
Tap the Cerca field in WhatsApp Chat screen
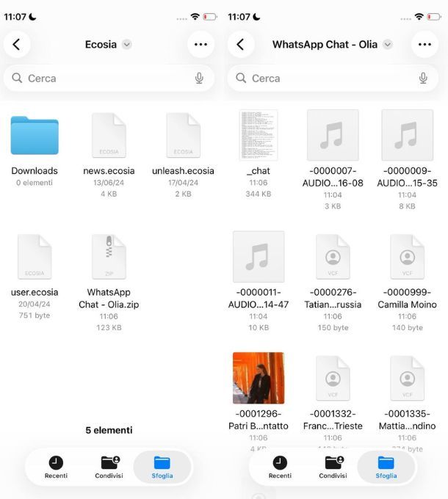[333, 79]
